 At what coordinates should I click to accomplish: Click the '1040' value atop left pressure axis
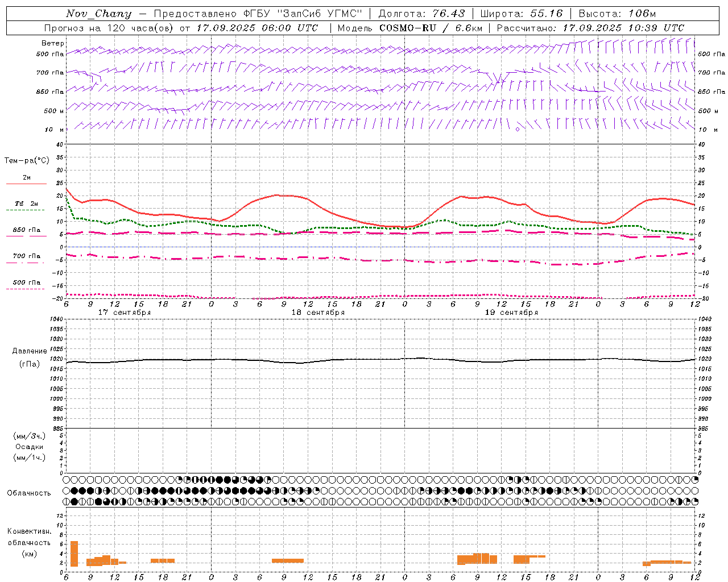57,319
